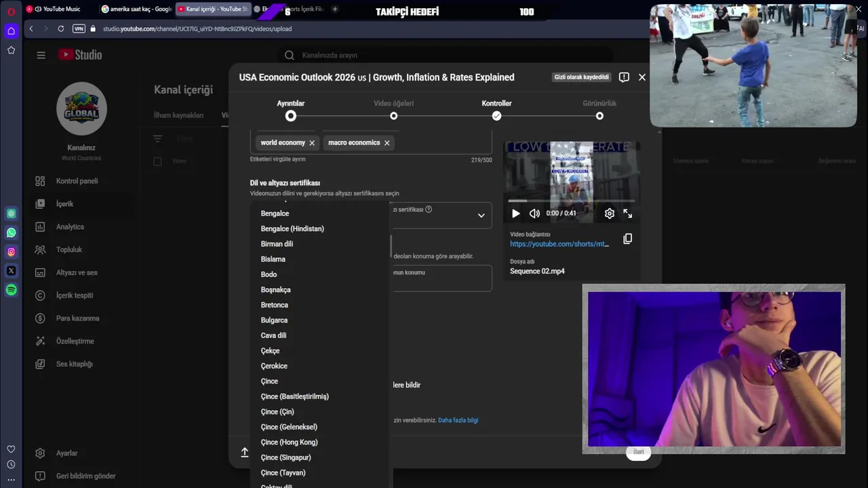Open Kontrol paneli in sidebar
This screenshot has height=488, width=868.
pyautogui.click(x=77, y=181)
